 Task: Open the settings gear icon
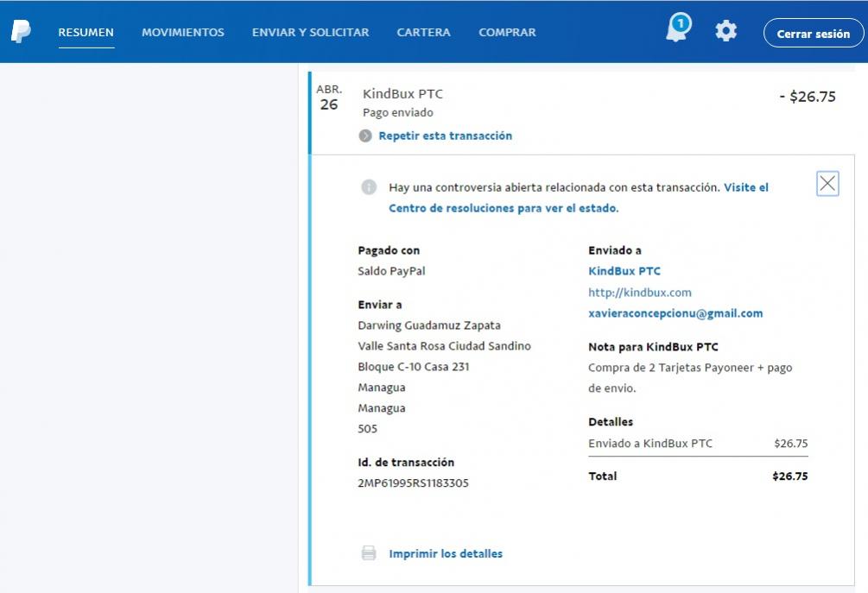(x=725, y=31)
